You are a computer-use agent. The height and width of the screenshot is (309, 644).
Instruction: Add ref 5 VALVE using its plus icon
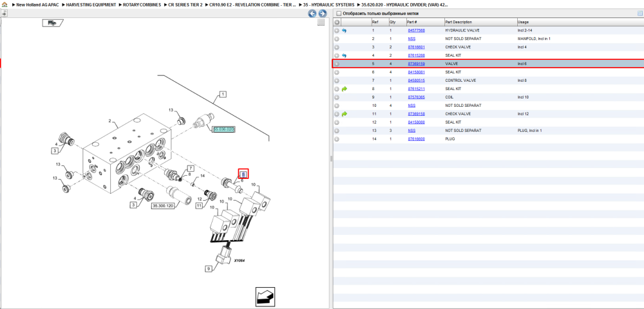click(x=337, y=64)
